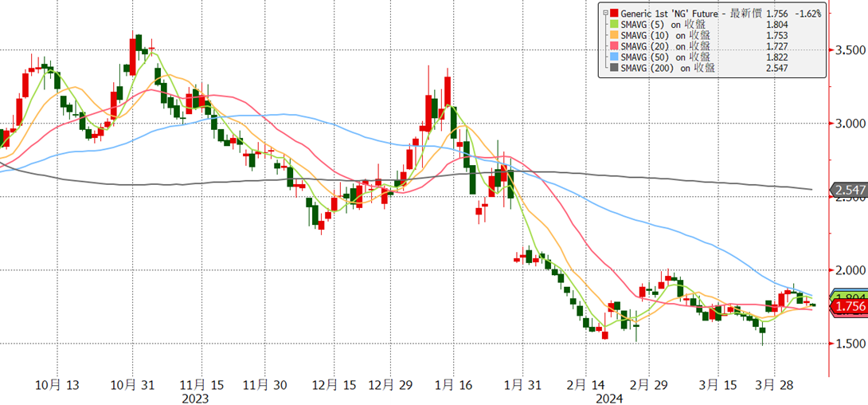Select the SMAVG (10) legend label
The image size is (868, 405).
pos(666,35)
